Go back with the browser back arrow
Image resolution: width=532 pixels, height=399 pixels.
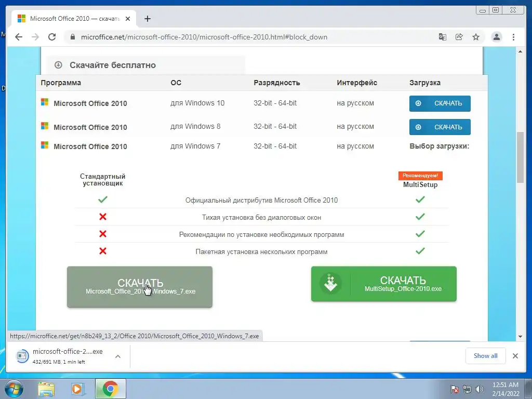click(19, 37)
